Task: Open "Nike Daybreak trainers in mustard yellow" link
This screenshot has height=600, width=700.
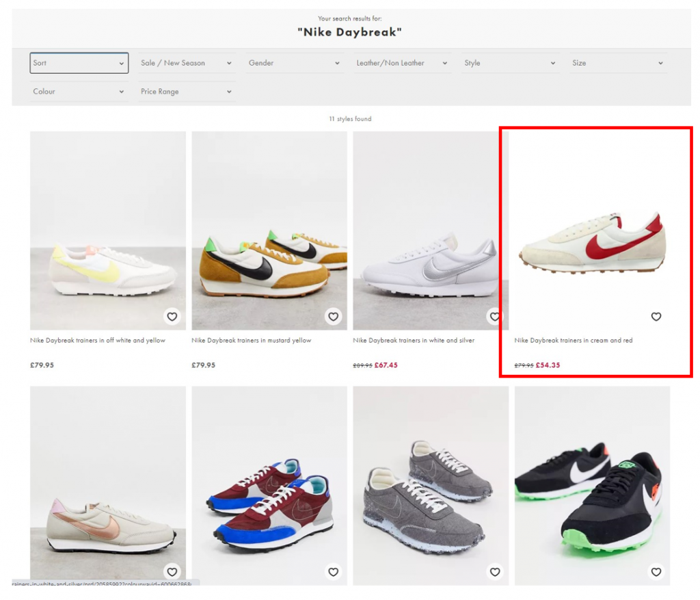Action: [x=252, y=341]
